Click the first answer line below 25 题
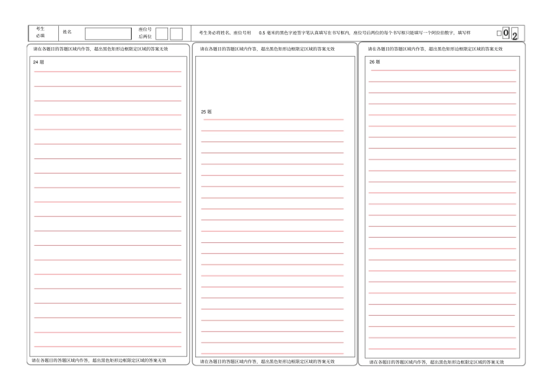 click(274, 119)
